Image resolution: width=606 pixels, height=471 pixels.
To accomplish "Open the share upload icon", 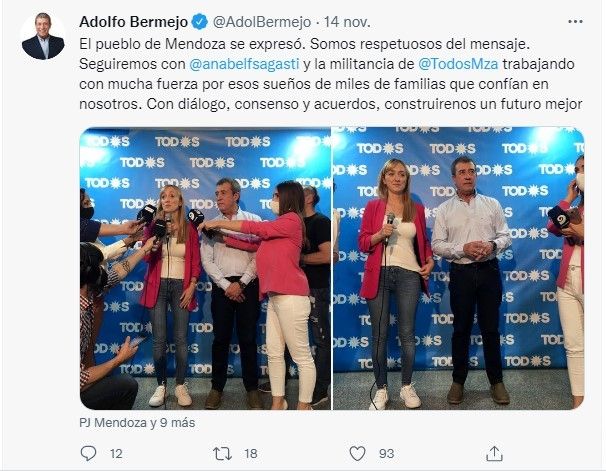I will tap(494, 453).
